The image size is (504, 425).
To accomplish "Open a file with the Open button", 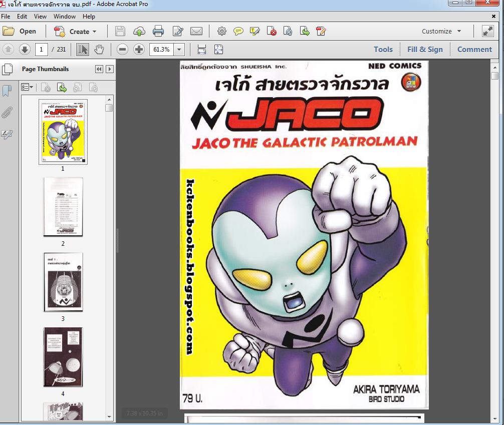I will 19,31.
